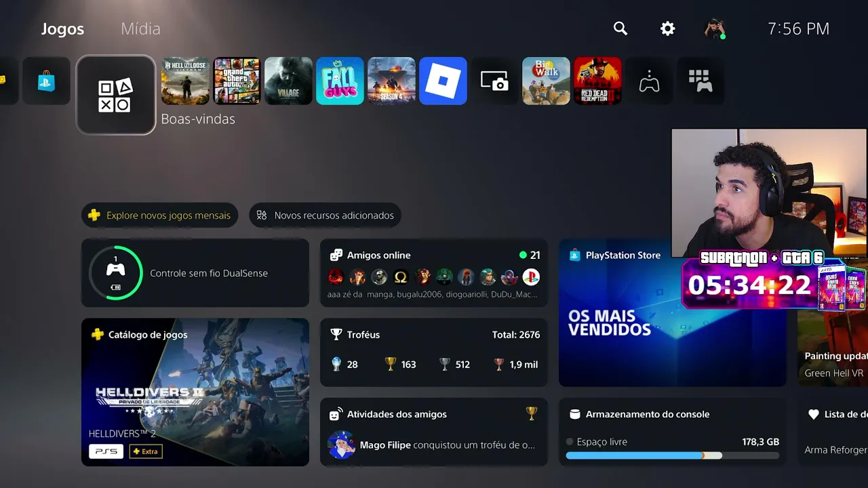The width and height of the screenshot is (868, 488).
Task: Click the PS5 badge on Helldivers card
Action: [x=106, y=451]
